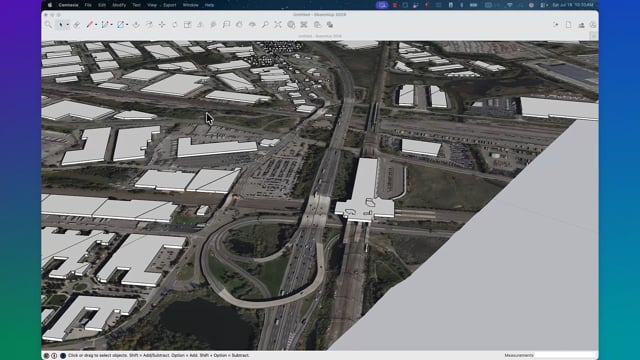The image size is (640, 360).
Task: Open the View menu
Action: point(152,5)
